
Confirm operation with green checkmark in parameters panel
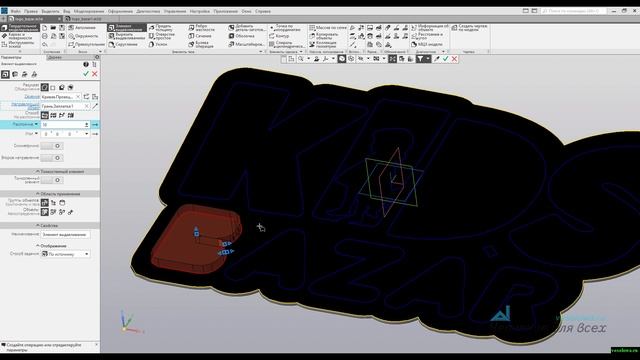click(x=86, y=74)
